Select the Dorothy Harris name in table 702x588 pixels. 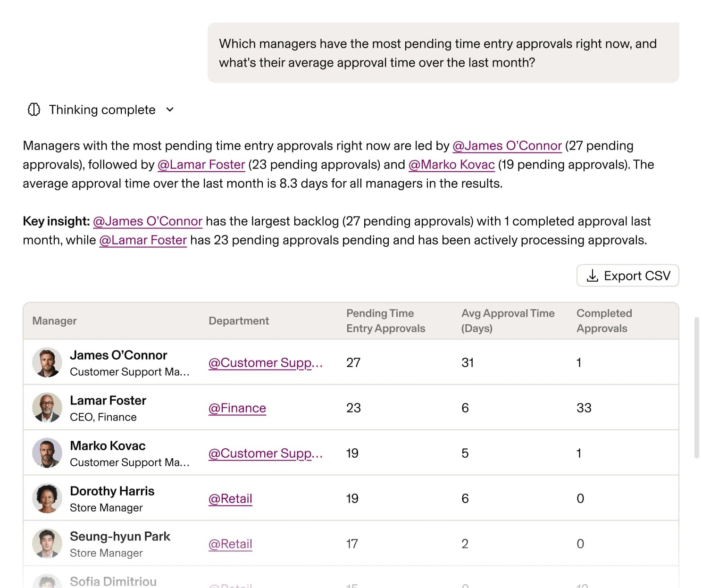(112, 491)
